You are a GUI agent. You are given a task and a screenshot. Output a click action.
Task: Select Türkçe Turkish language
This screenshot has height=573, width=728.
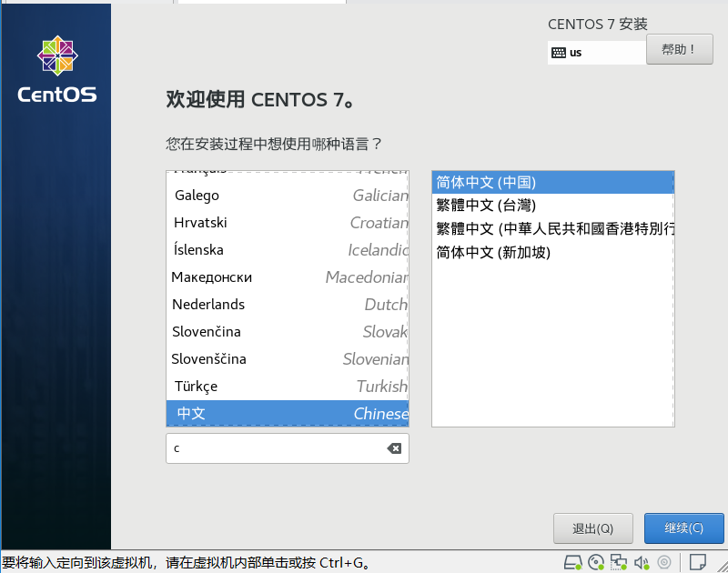click(288, 387)
